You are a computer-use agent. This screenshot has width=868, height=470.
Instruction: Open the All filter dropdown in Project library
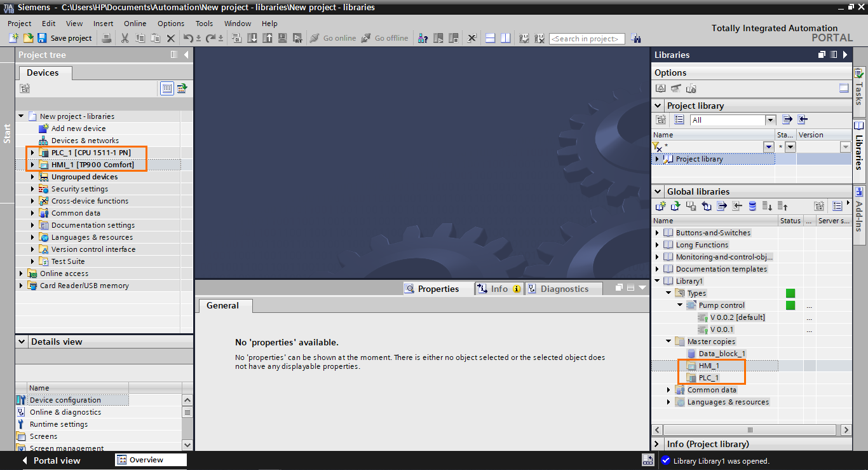click(770, 120)
